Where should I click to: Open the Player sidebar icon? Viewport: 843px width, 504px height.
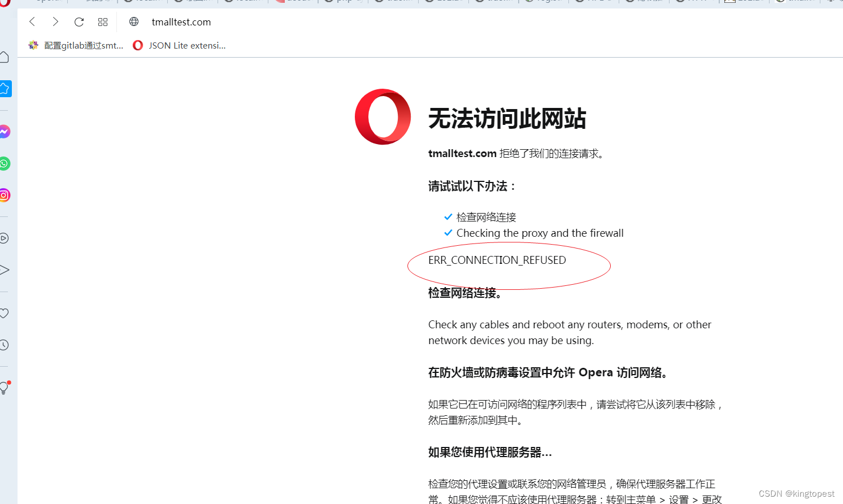(4, 238)
